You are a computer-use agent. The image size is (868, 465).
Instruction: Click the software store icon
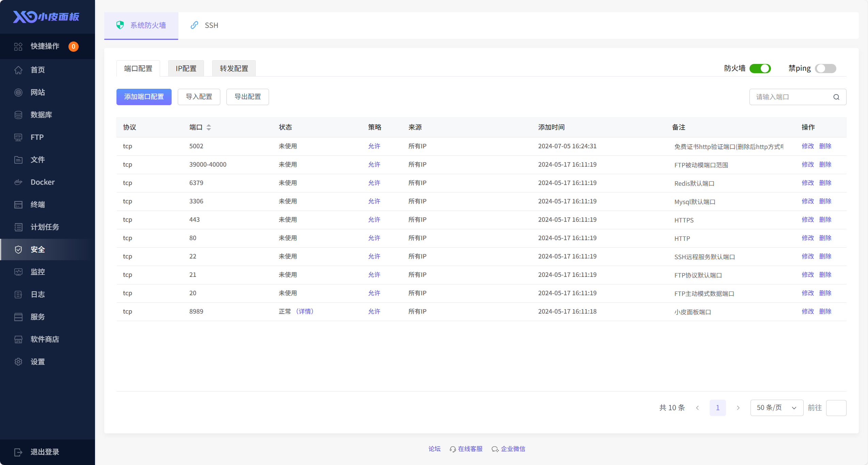click(18, 339)
